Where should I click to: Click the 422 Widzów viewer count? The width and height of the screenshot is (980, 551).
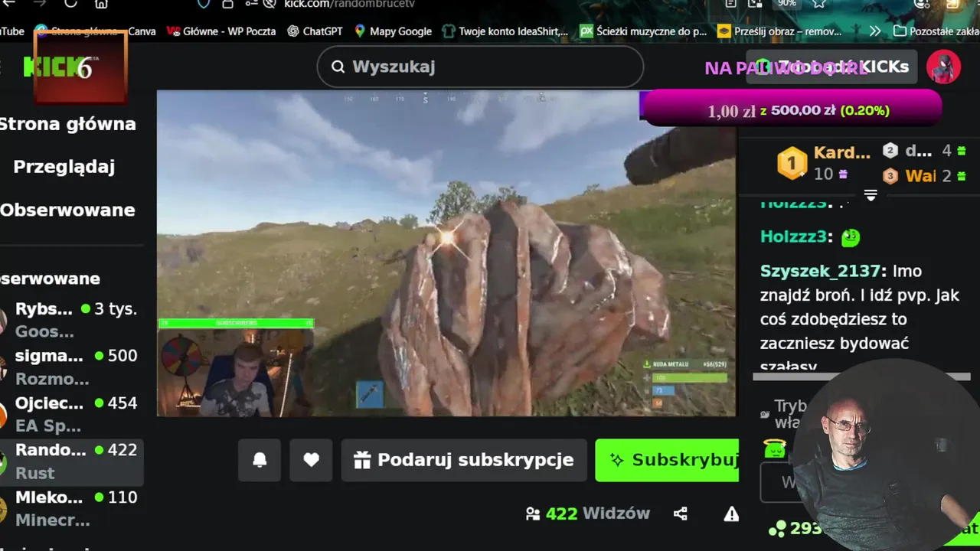pyautogui.click(x=588, y=514)
